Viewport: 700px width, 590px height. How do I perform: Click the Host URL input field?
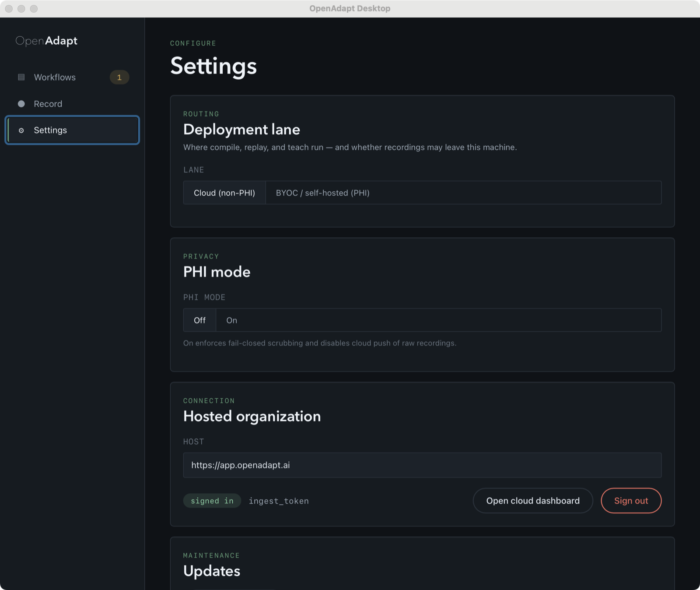coord(422,465)
